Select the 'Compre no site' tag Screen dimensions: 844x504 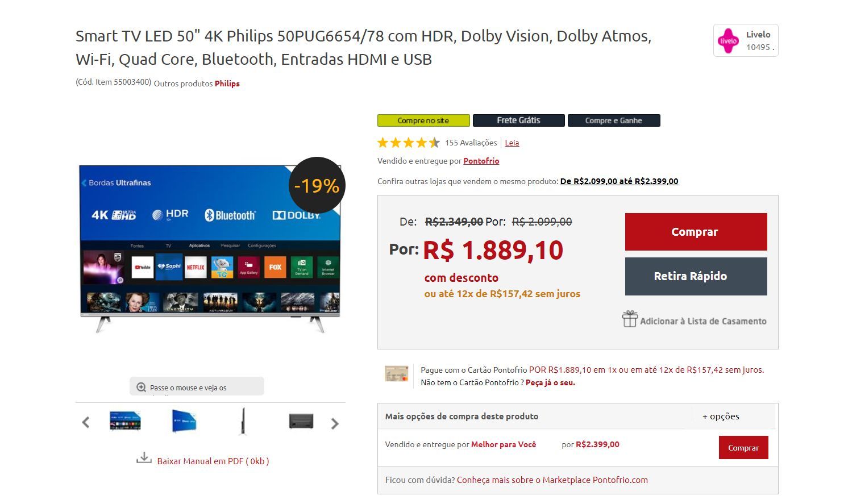click(423, 120)
